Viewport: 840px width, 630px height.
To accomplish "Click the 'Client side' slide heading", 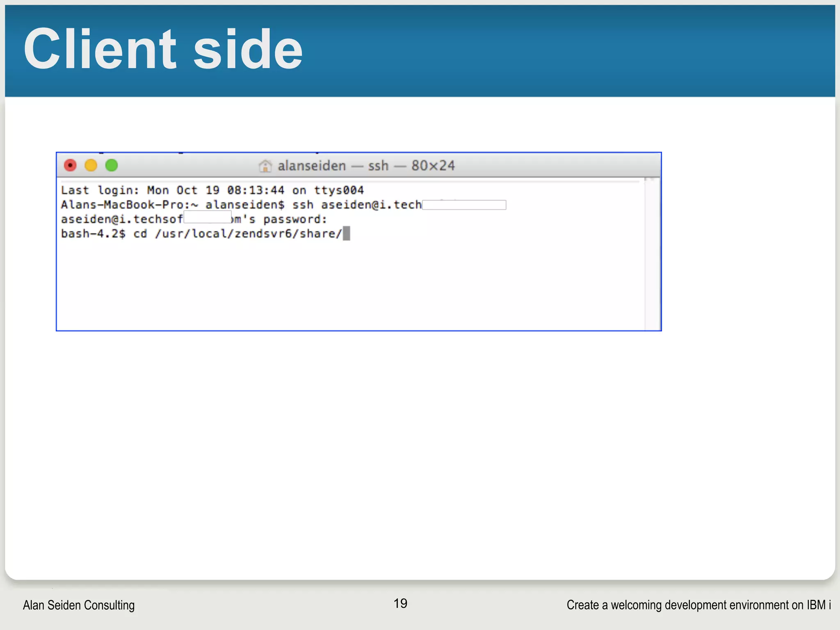I will pos(163,49).
